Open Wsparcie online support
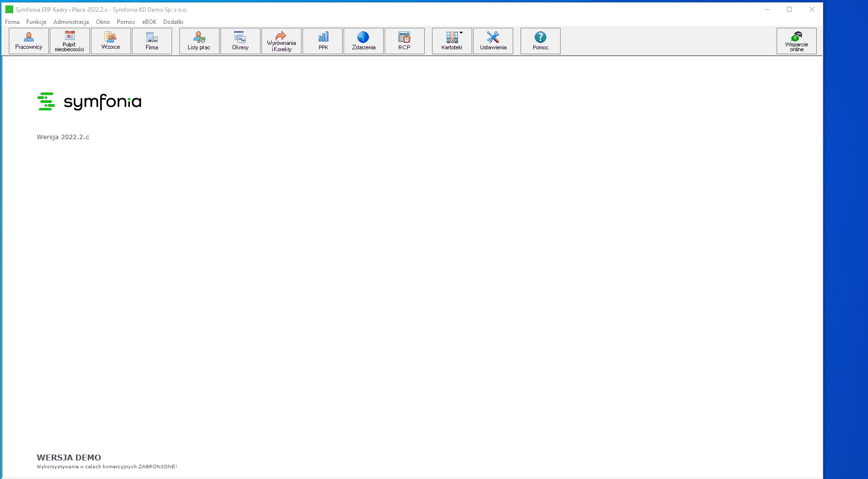 [x=797, y=41]
